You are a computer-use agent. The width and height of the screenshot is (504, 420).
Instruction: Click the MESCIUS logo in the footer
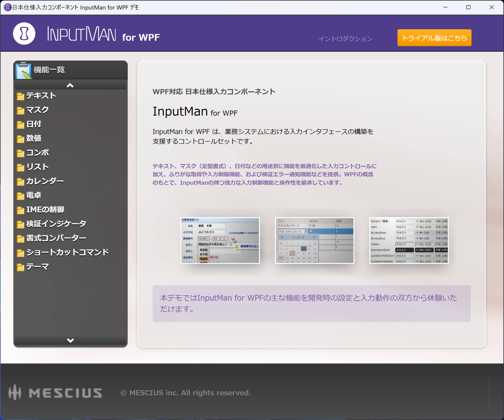point(55,393)
